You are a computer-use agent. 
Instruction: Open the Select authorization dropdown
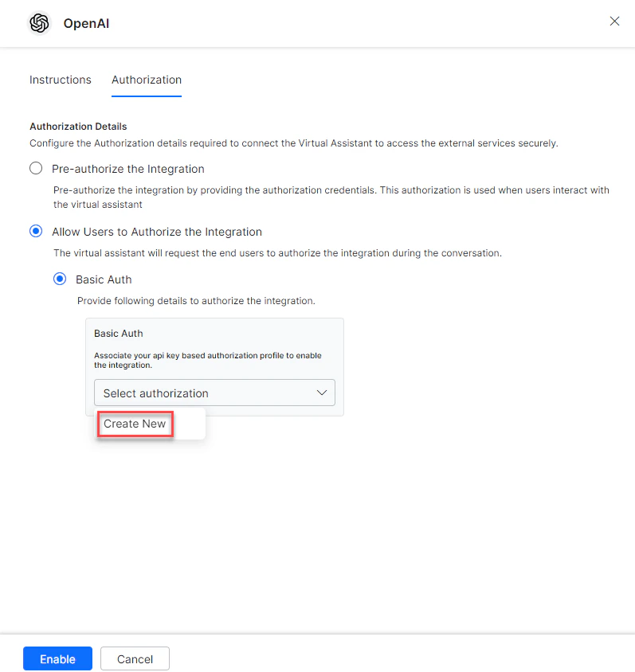[x=214, y=393]
